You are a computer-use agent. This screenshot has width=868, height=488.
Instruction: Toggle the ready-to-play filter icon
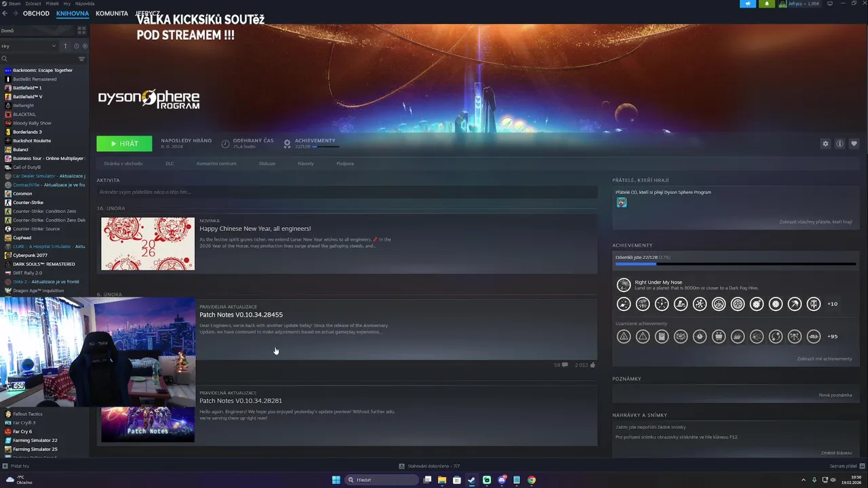(85, 46)
